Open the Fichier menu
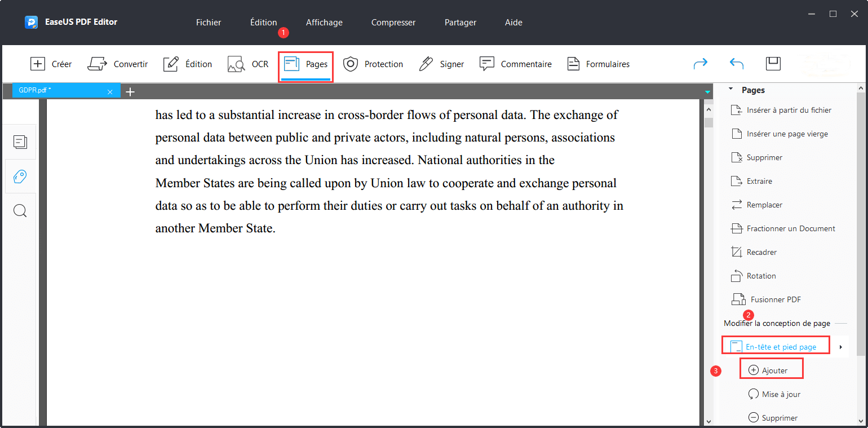 (x=209, y=23)
